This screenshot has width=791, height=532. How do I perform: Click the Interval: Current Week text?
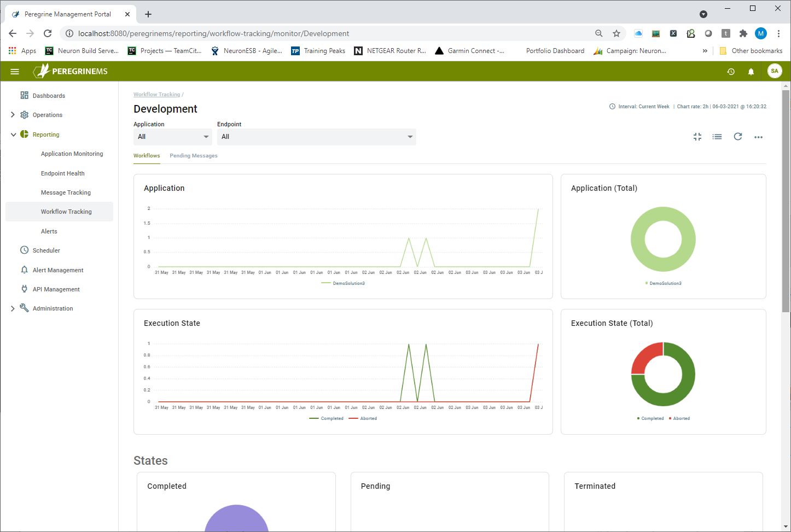[644, 107]
